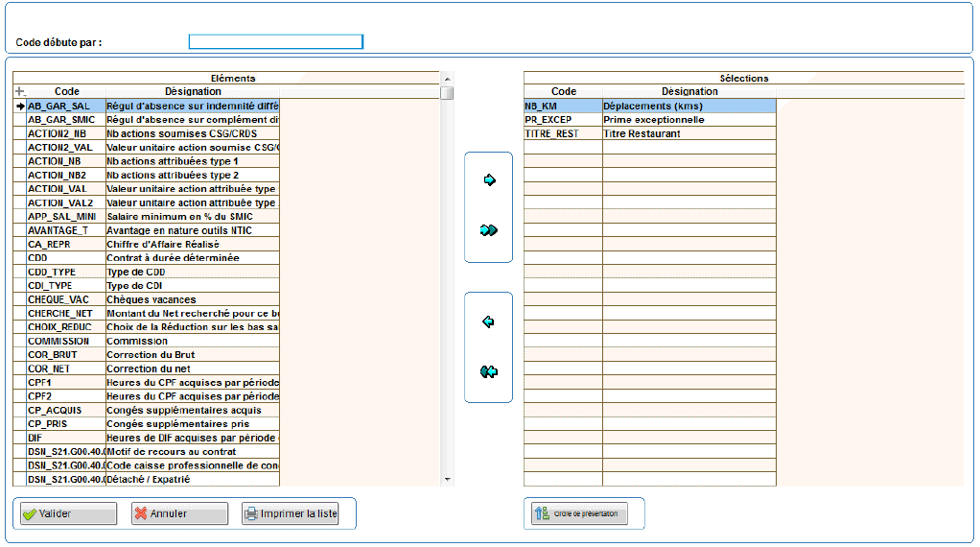980x547 pixels.
Task: Select TITRE_REST in Sélections list
Action: pyautogui.click(x=650, y=133)
